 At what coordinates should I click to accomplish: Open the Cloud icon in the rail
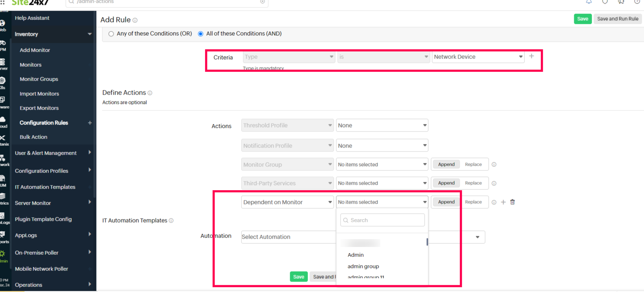click(x=3, y=119)
